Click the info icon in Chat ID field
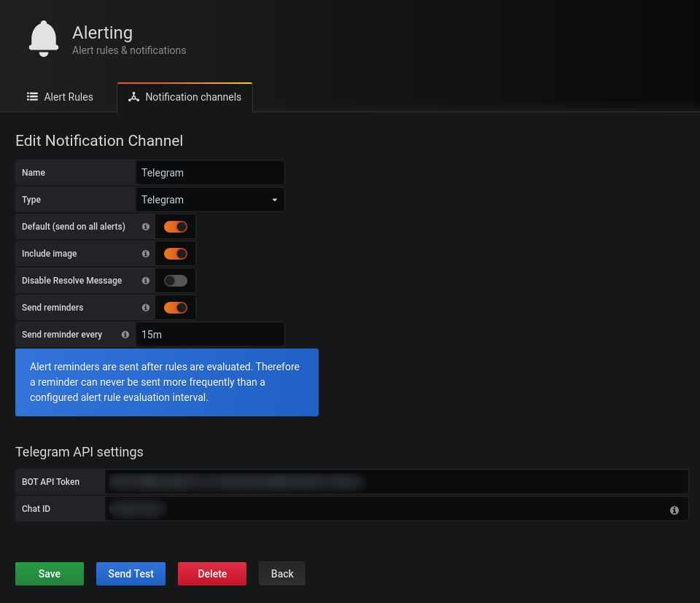Image resolution: width=700 pixels, height=603 pixels. [674, 510]
